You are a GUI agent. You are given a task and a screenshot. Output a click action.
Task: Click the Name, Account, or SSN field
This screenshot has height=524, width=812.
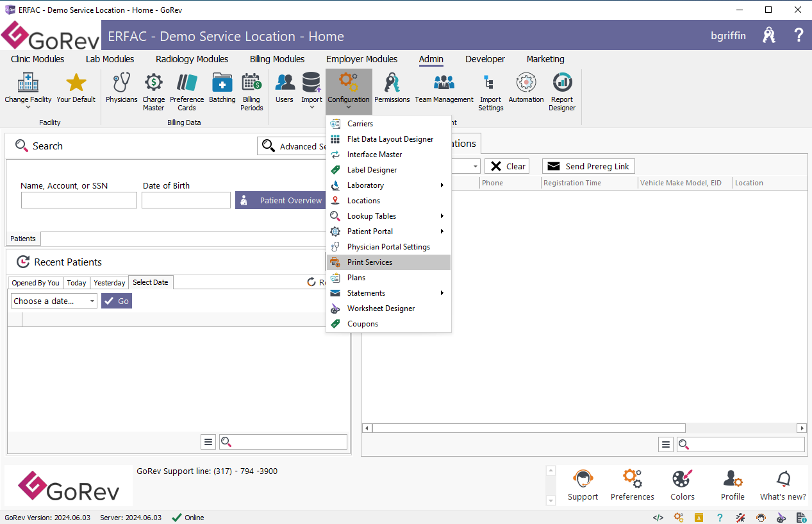(79, 200)
